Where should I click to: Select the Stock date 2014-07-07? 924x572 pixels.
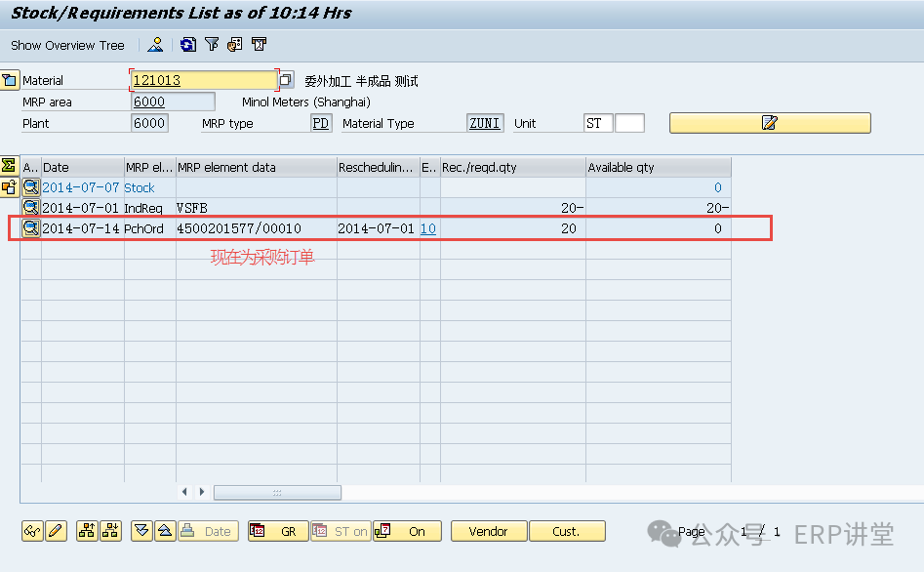pyautogui.click(x=81, y=187)
